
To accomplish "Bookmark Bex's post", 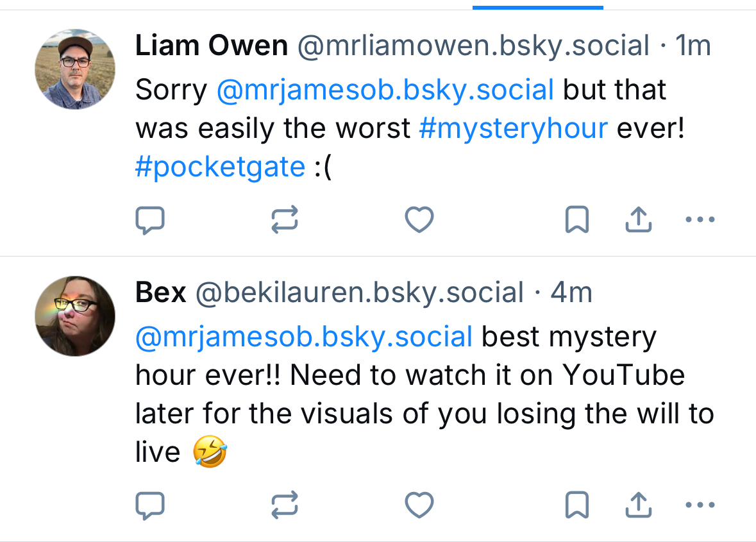I will point(576,505).
